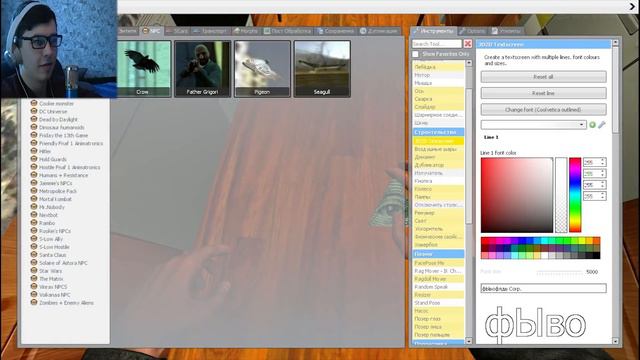Spawn the Crow NPC thumbnail
640x360 pixels.
143,69
